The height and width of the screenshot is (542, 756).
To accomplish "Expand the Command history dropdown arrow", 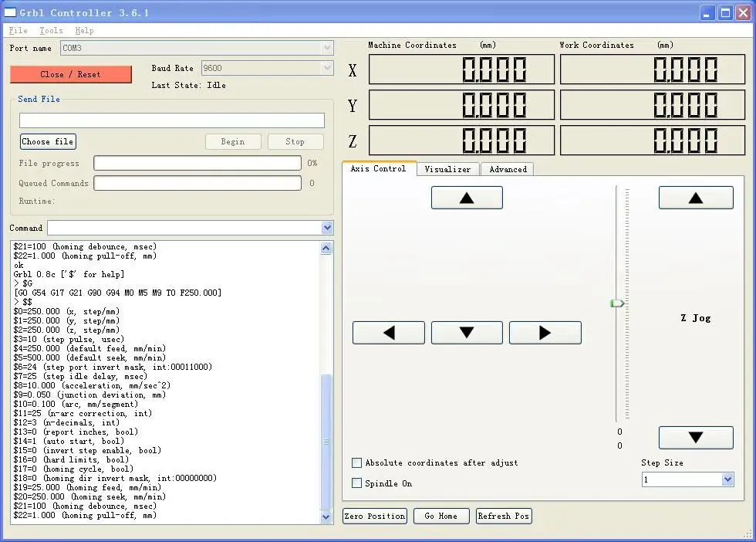I will pos(327,228).
